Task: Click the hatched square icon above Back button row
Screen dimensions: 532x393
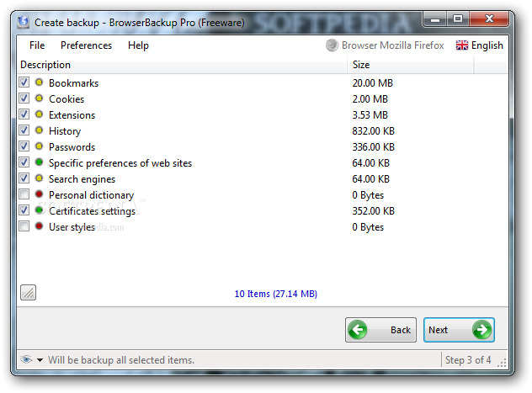Action: [28, 292]
